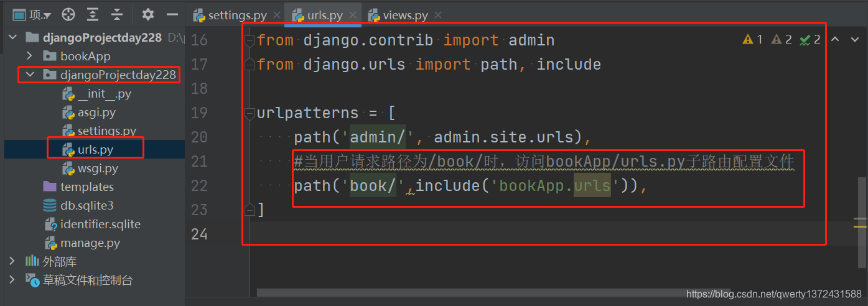Click the db.sqlite3 database icon
Image resolution: width=868 pixels, height=306 pixels.
(50, 205)
